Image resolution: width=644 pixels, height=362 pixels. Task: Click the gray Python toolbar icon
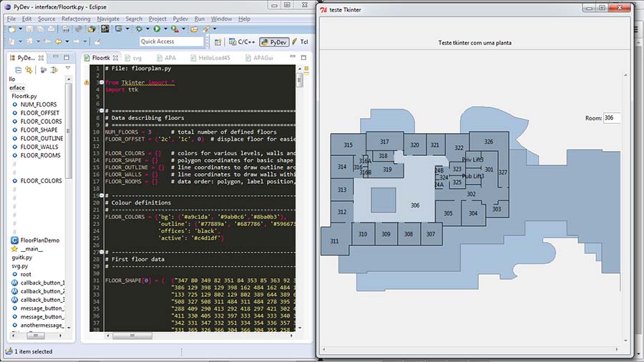[x=79, y=29]
